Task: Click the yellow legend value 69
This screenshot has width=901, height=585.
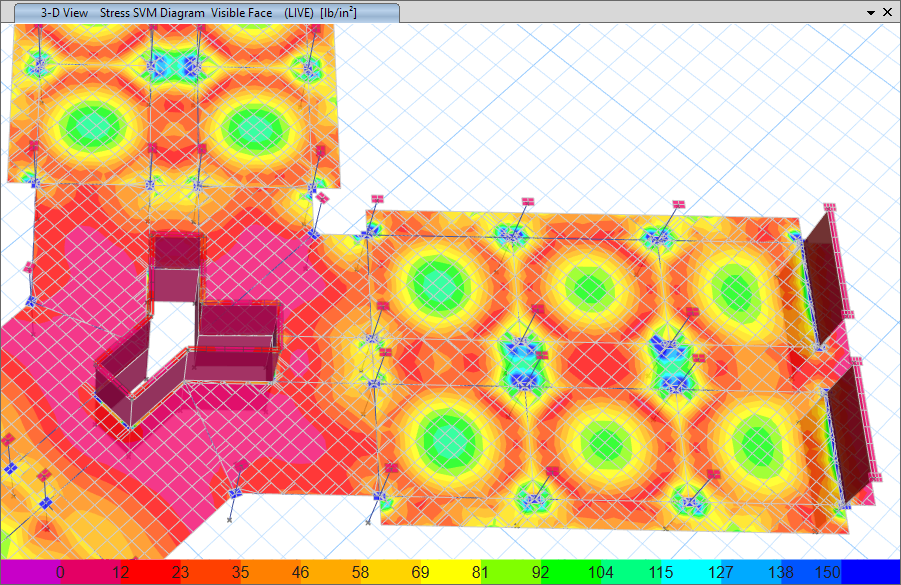Action: pos(420,572)
